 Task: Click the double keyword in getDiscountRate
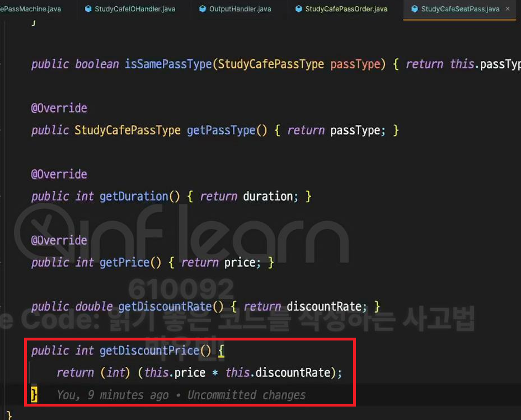pos(93,306)
